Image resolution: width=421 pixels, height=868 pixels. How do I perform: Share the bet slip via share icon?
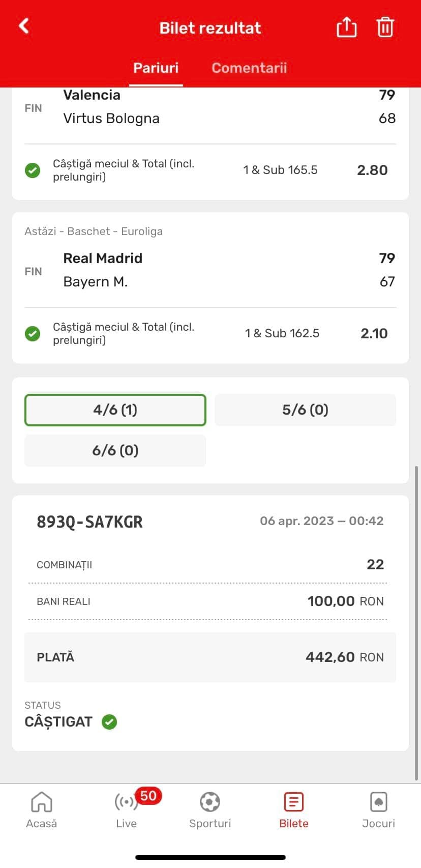point(346,27)
